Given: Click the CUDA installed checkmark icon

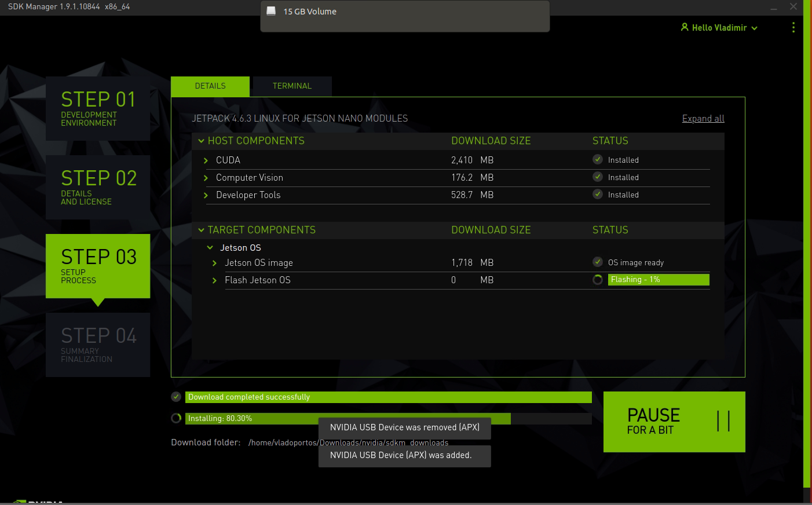Looking at the screenshot, I should (598, 159).
